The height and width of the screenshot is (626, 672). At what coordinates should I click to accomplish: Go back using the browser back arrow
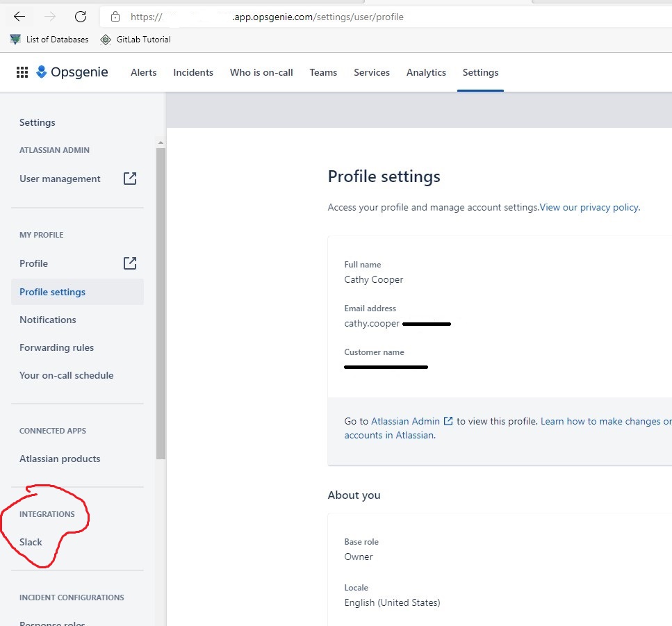pyautogui.click(x=19, y=16)
